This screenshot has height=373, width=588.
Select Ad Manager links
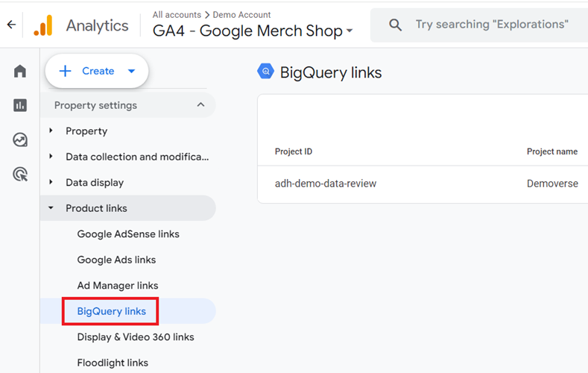(118, 286)
